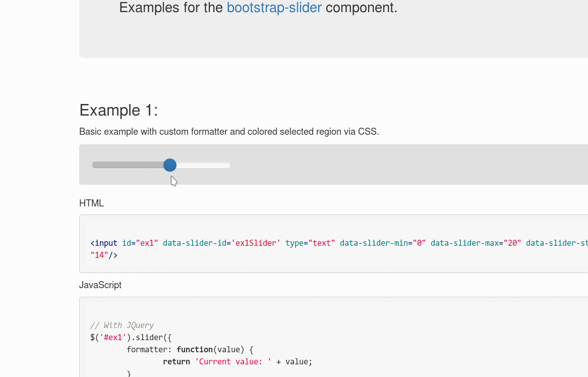Click the blue slider handle
Viewport: 588px width, 377px height.
[x=170, y=165]
